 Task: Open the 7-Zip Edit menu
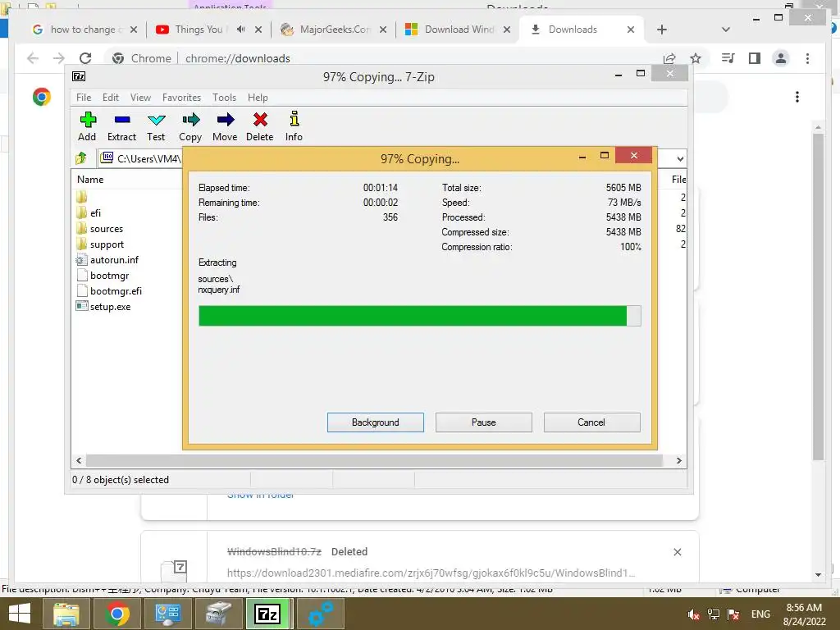click(x=111, y=98)
